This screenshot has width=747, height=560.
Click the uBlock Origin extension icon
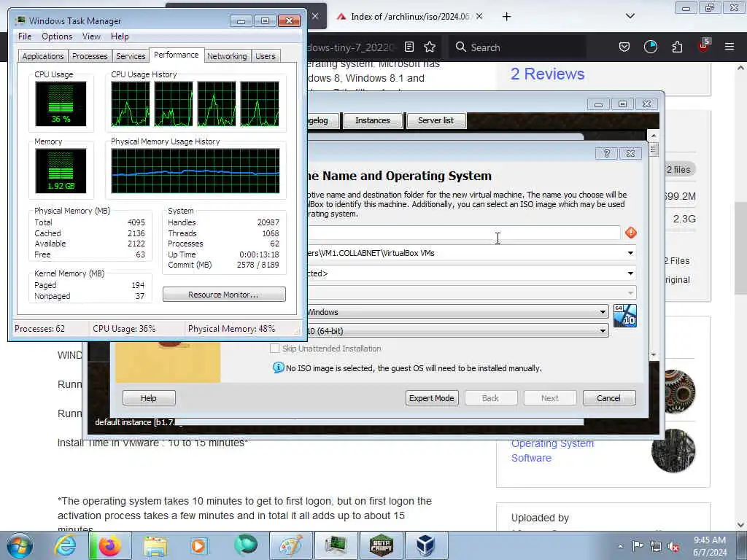click(704, 46)
